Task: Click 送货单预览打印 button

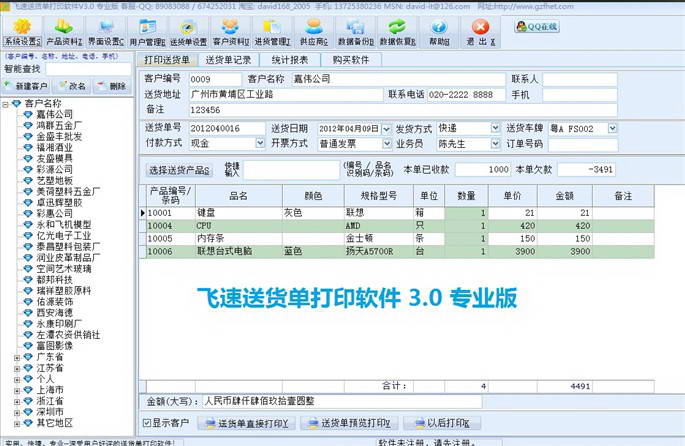Action: (x=349, y=423)
